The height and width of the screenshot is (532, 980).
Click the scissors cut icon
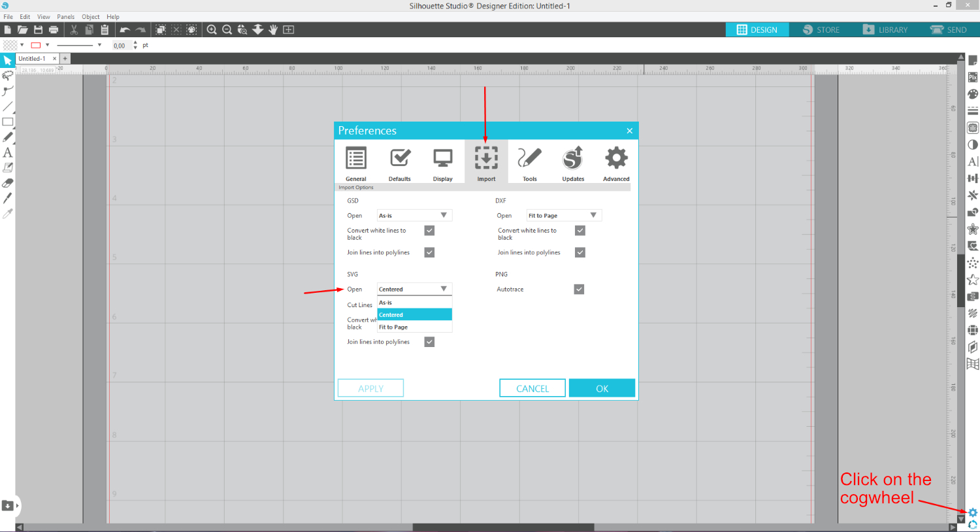[74, 29]
